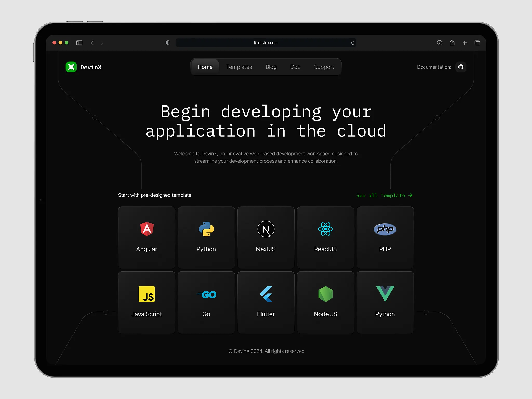The image size is (532, 399).
Task: Choose the Node JS template label
Action: [x=325, y=314]
